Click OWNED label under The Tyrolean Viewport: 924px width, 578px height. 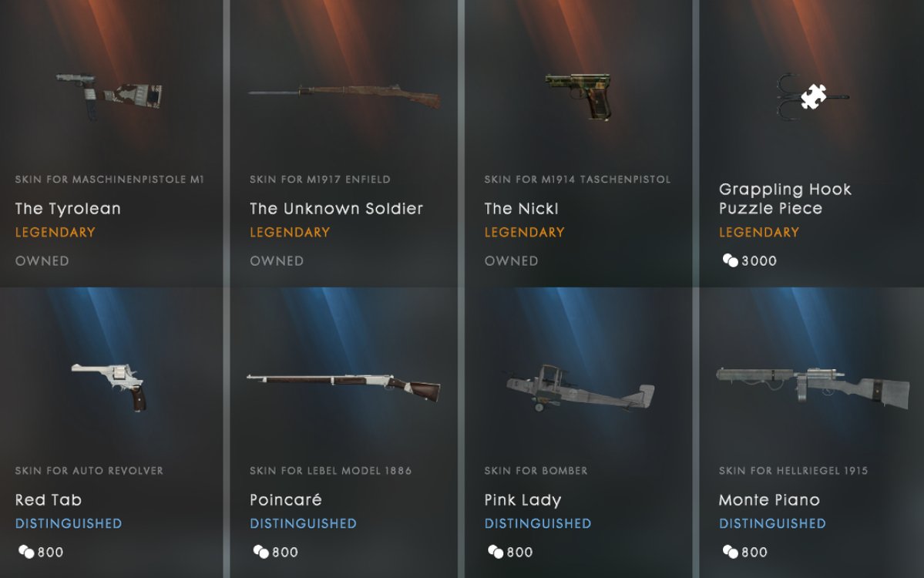tap(42, 260)
